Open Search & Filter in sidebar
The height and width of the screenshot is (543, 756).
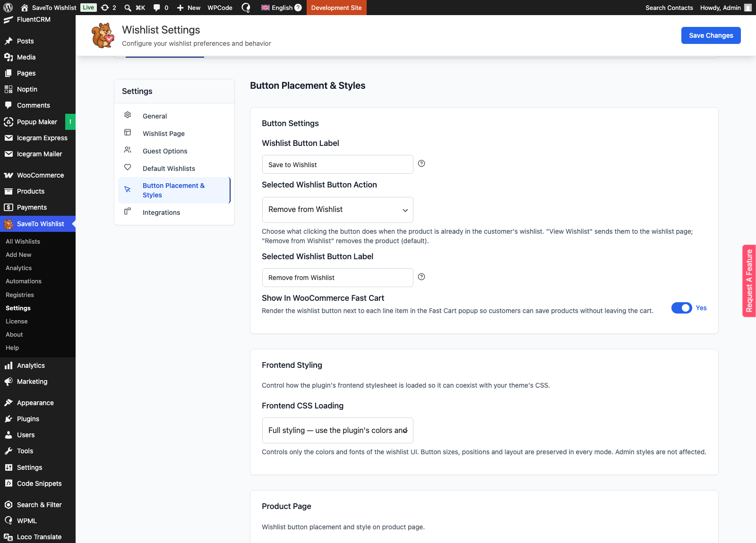[38, 505]
